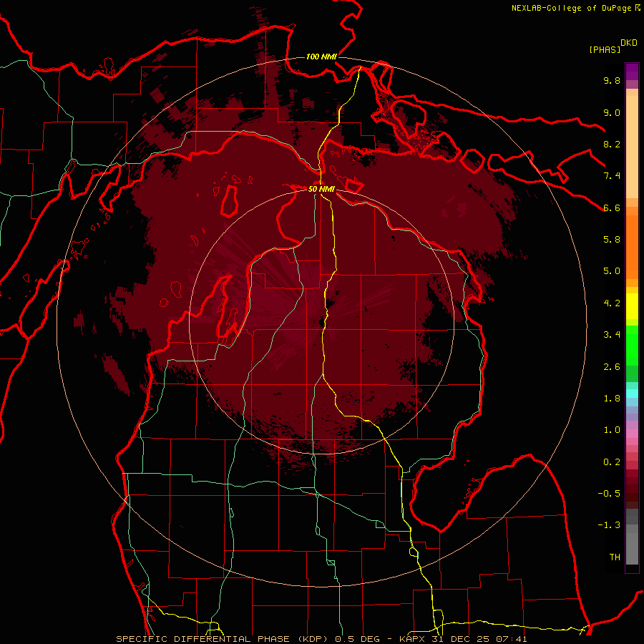Click the 4.2 legend value

point(612,303)
